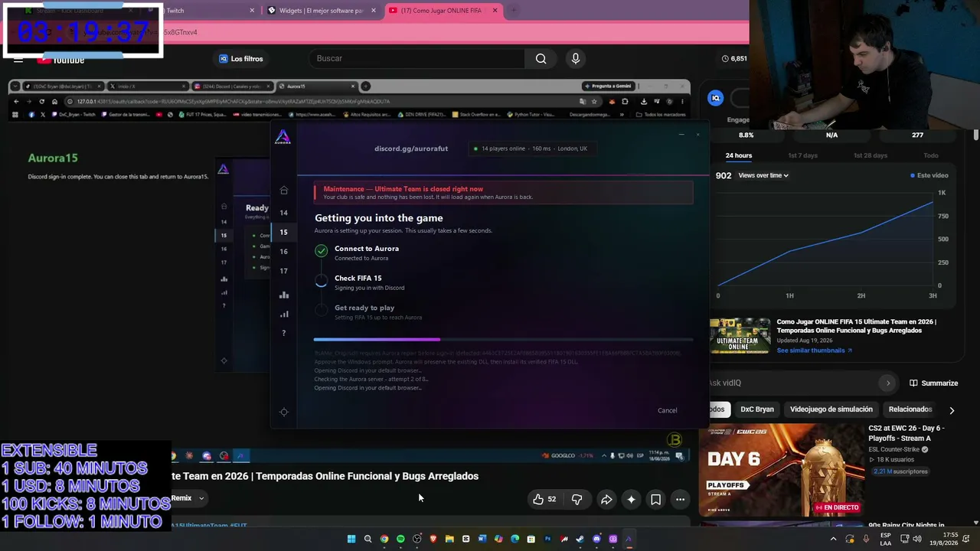980x551 pixels.
Task: Open Photoshop from the taskbar
Action: tap(547, 539)
